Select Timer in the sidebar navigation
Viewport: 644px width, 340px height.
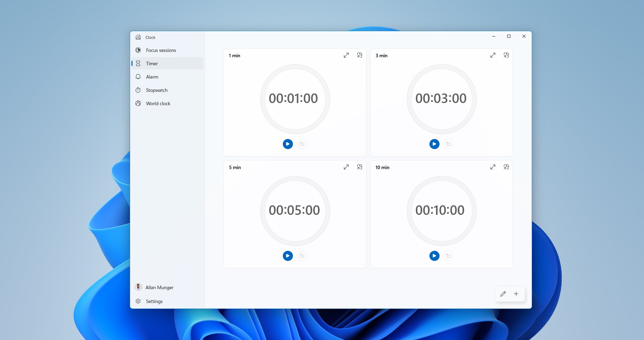pyautogui.click(x=152, y=63)
